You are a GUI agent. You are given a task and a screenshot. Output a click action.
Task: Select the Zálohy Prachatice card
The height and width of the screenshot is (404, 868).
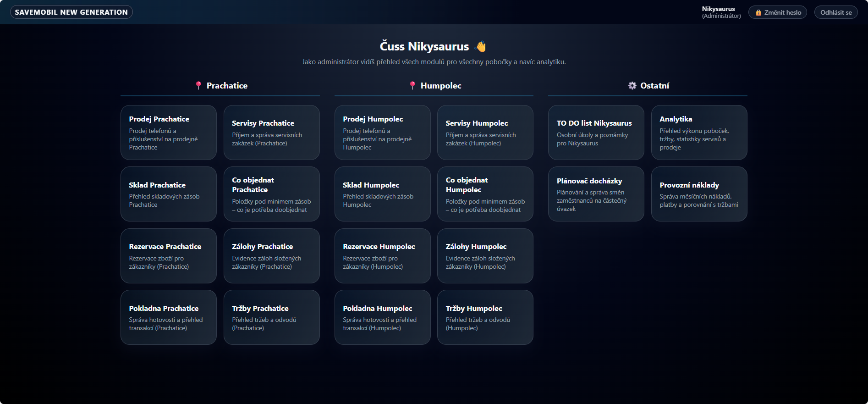coord(271,256)
